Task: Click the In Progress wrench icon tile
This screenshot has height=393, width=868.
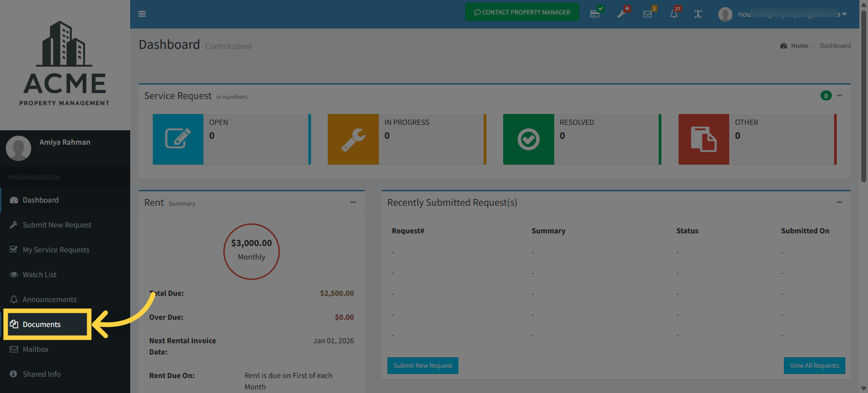Action: (x=353, y=139)
